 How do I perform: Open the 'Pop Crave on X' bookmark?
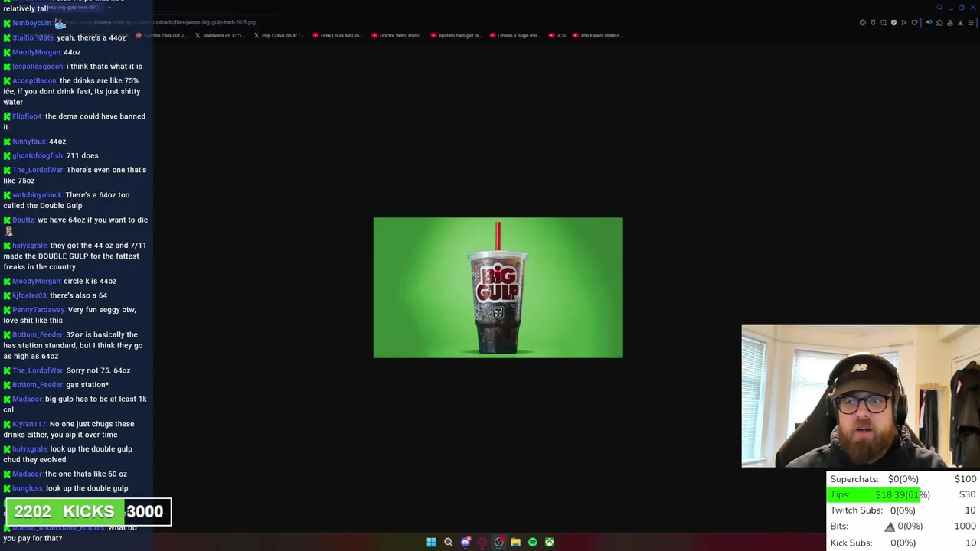click(279, 35)
